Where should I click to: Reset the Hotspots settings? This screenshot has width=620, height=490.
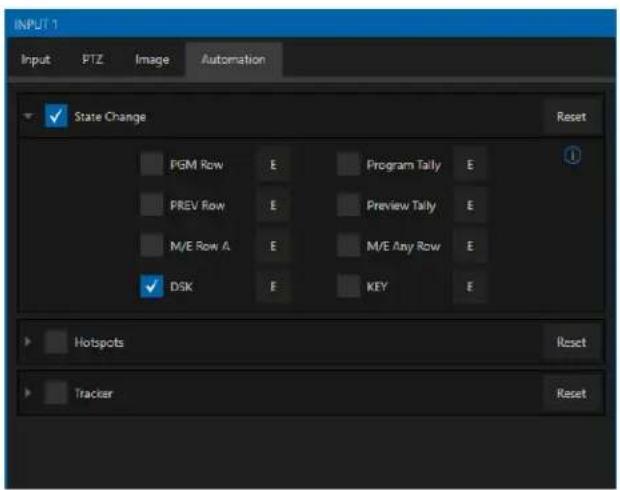[x=571, y=342]
